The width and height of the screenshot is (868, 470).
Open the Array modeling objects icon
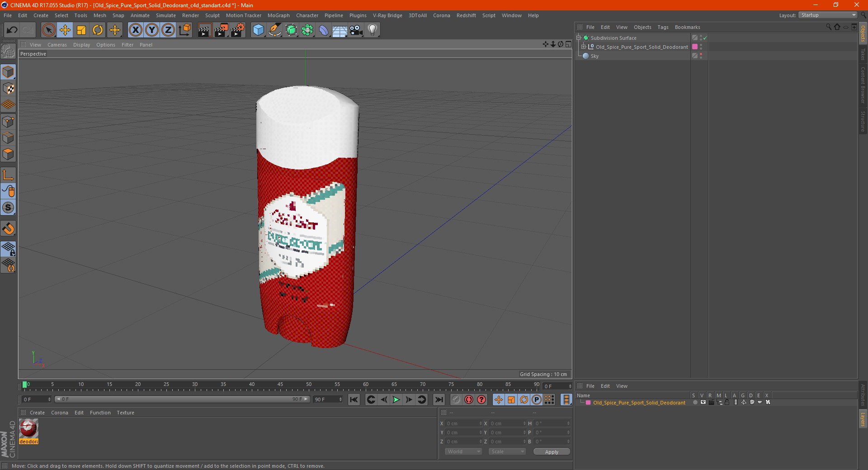click(307, 30)
